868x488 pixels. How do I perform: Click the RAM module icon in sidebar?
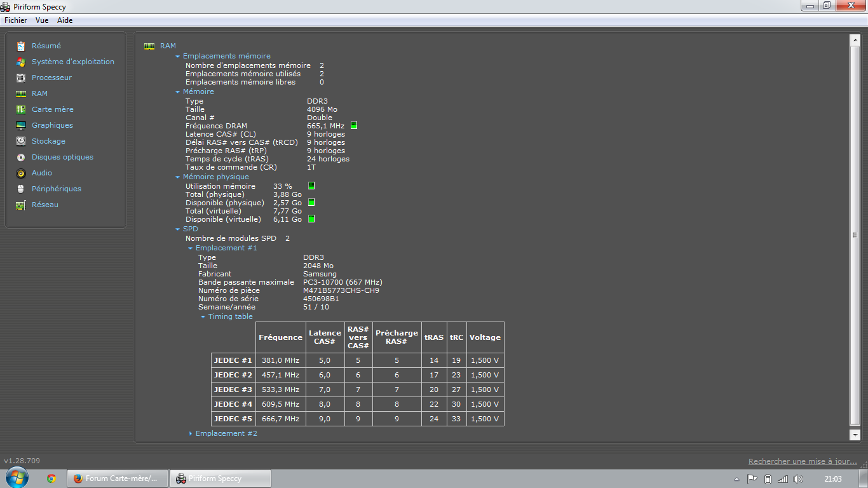pos(21,93)
